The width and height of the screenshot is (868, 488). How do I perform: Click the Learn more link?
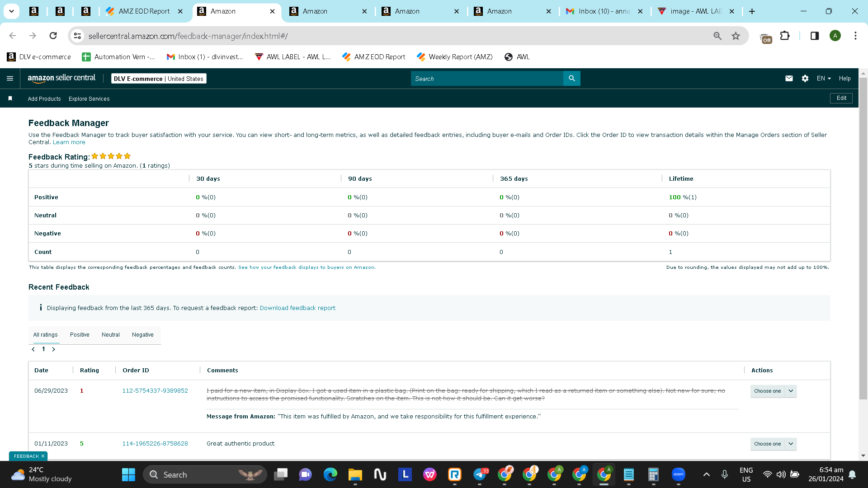coord(69,142)
